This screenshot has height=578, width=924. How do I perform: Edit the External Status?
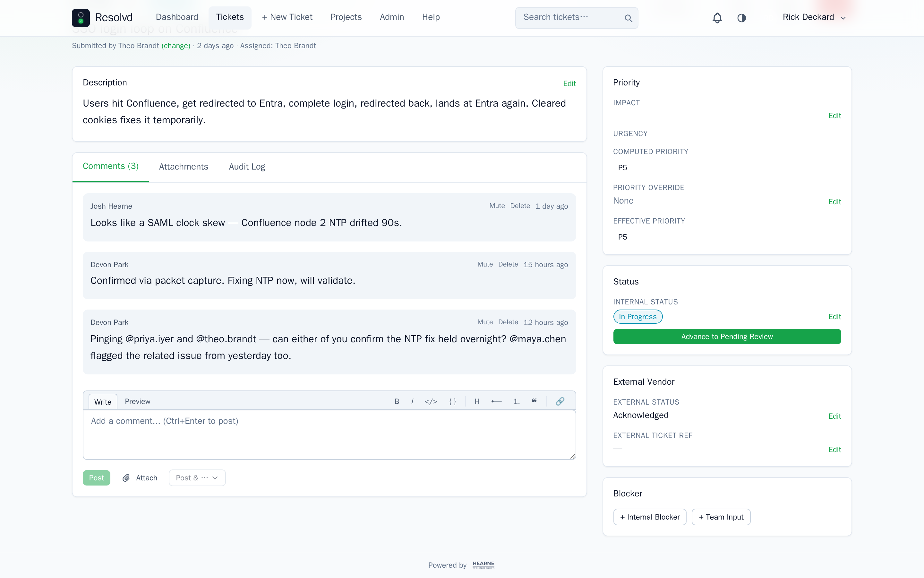834,416
